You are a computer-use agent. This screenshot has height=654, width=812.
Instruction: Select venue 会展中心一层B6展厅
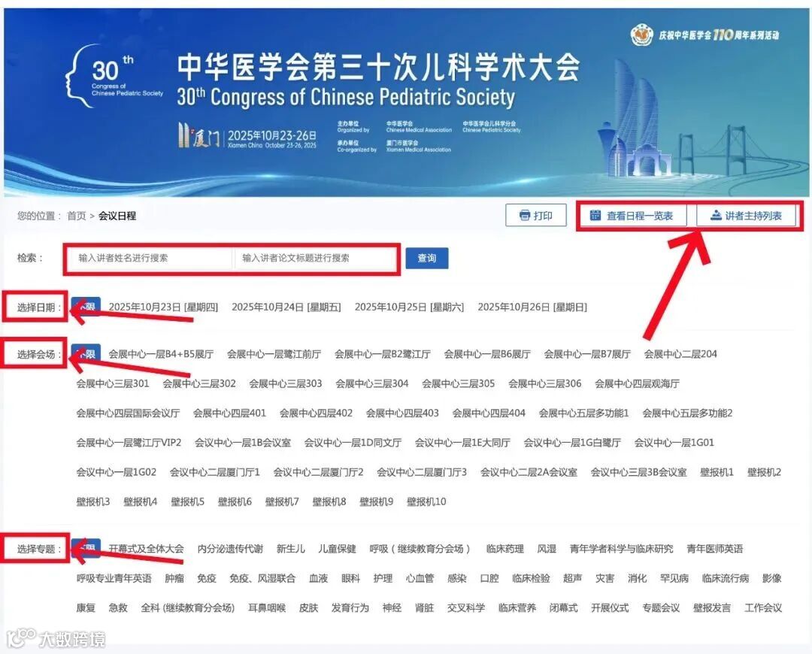click(487, 354)
